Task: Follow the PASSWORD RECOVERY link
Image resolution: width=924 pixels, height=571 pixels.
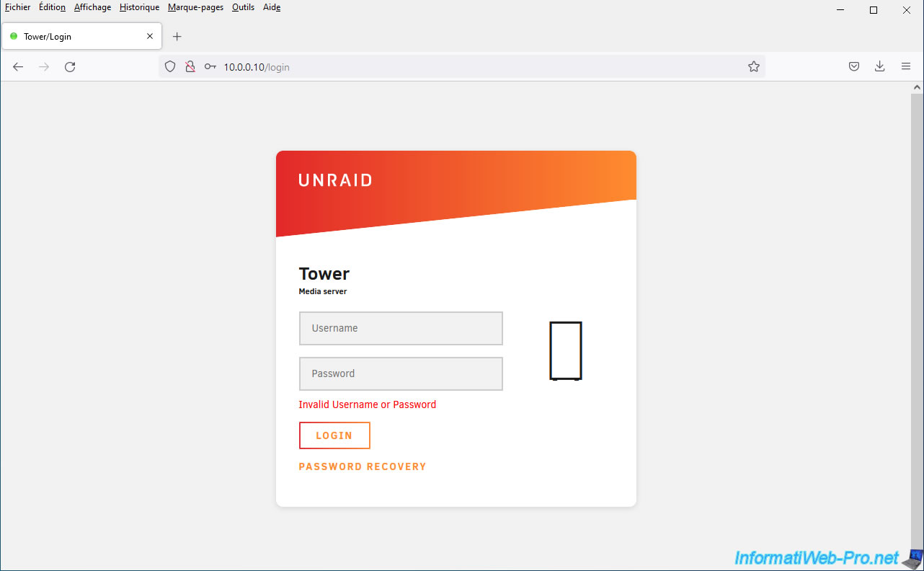Action: point(363,466)
